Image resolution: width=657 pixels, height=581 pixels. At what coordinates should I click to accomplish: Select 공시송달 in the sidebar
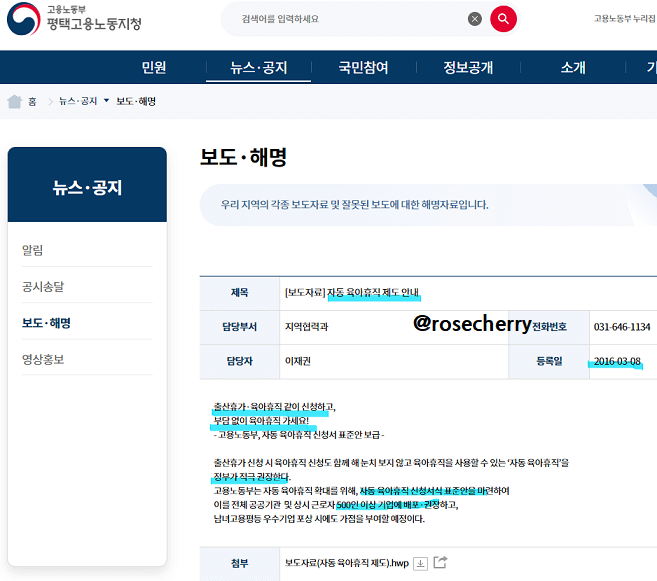(43, 287)
